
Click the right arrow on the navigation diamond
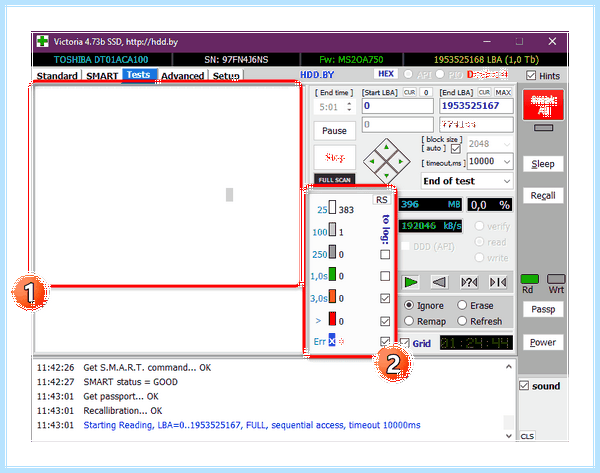tap(401, 161)
